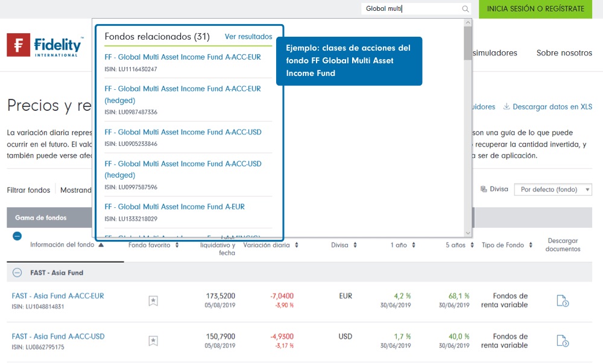Screen dimensions: 603x364
Task: Open the simuladores menu item
Action: (x=494, y=53)
